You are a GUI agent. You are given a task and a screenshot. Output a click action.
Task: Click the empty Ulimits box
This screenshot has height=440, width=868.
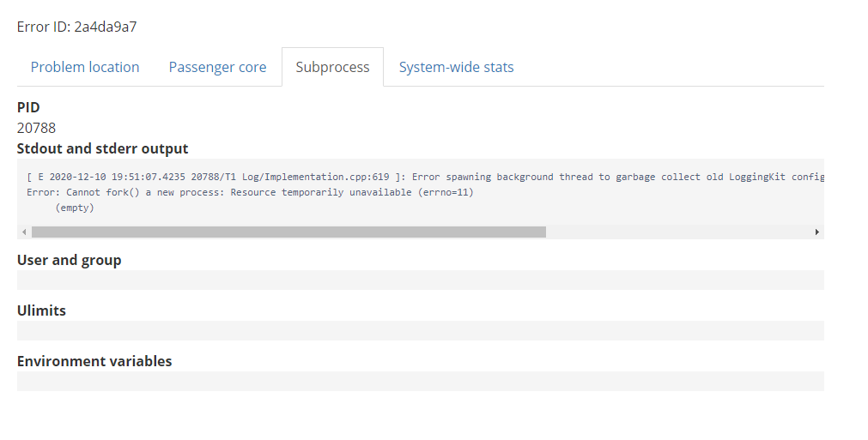coord(421,330)
